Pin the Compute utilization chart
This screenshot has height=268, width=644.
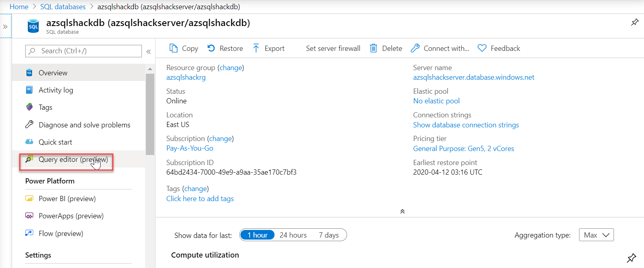pos(632,258)
